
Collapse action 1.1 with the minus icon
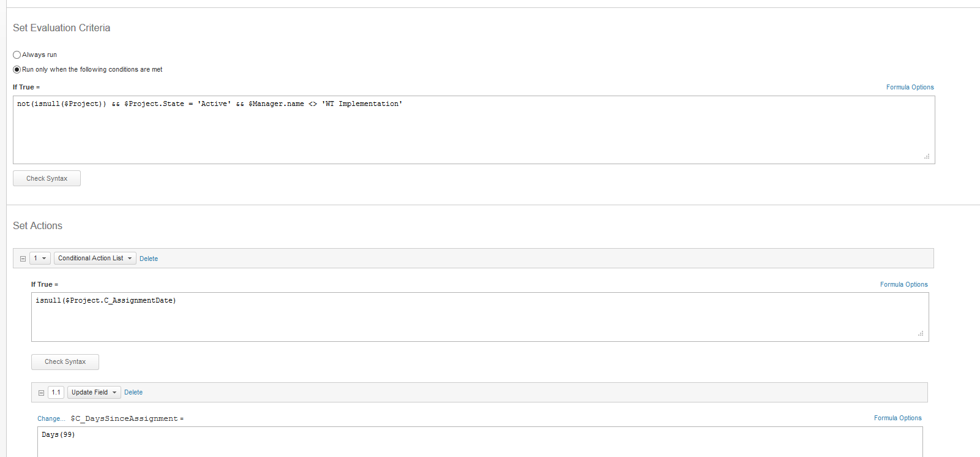[41, 393]
